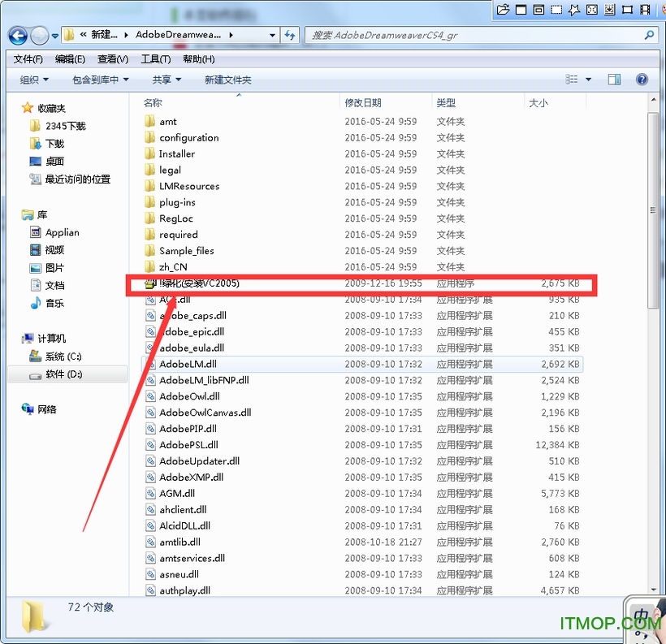Screen dimensions: 666x644
Task: Click the « breadcrumb overflow chevron
Action: tap(83, 35)
